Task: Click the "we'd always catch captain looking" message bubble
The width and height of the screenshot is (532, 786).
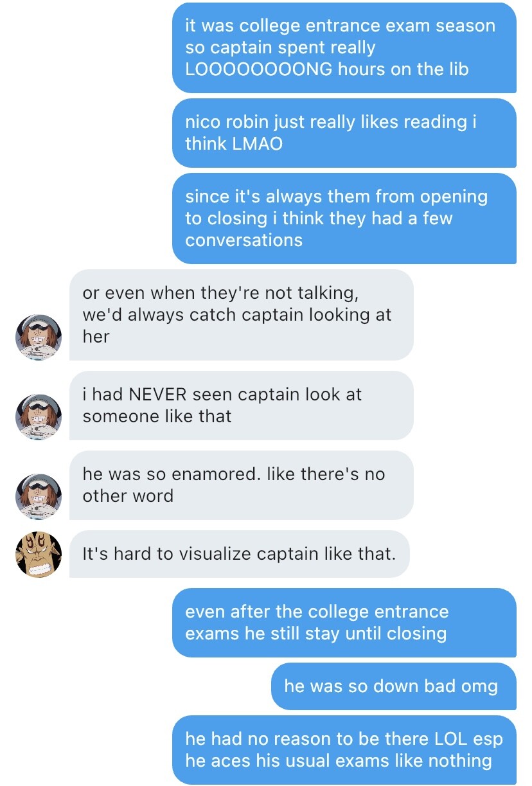Action: point(241,314)
